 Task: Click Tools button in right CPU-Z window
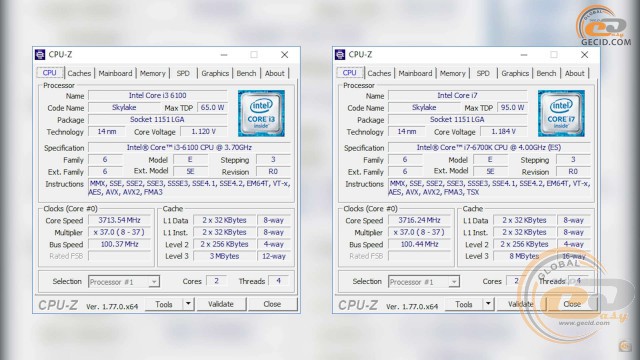pyautogui.click(x=464, y=304)
